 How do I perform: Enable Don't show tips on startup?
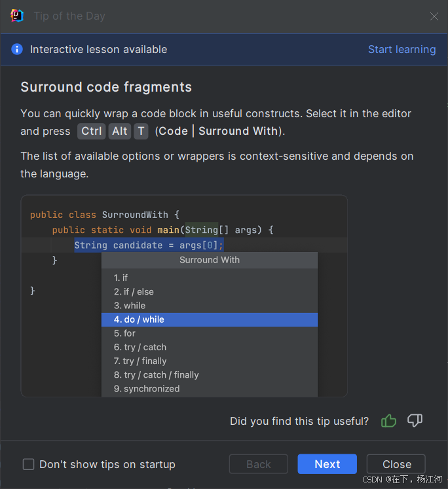29,464
